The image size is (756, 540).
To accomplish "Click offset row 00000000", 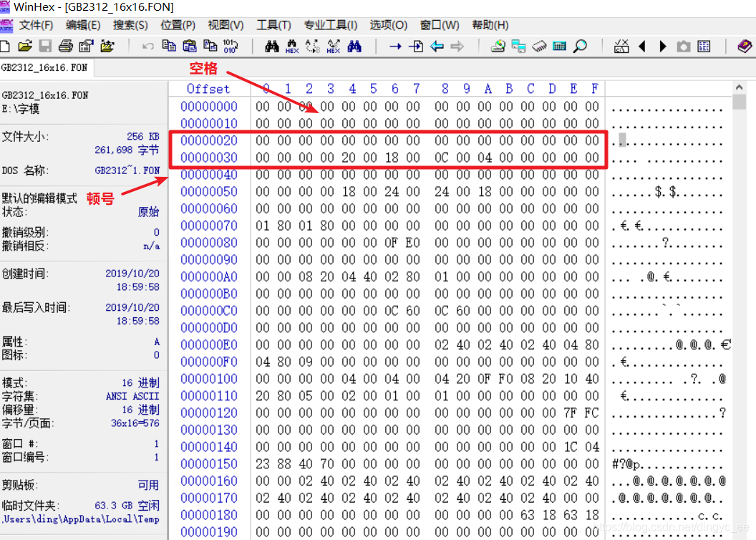I will coord(209,106).
